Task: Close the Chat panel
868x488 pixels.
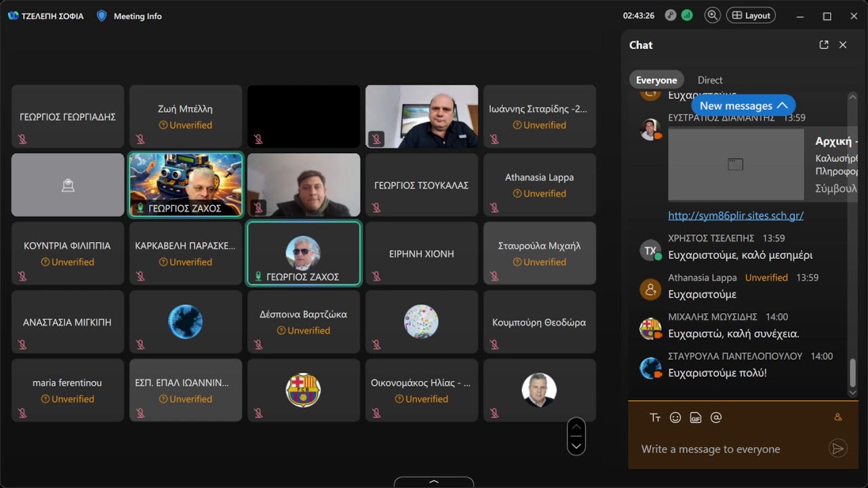Action: click(x=843, y=45)
